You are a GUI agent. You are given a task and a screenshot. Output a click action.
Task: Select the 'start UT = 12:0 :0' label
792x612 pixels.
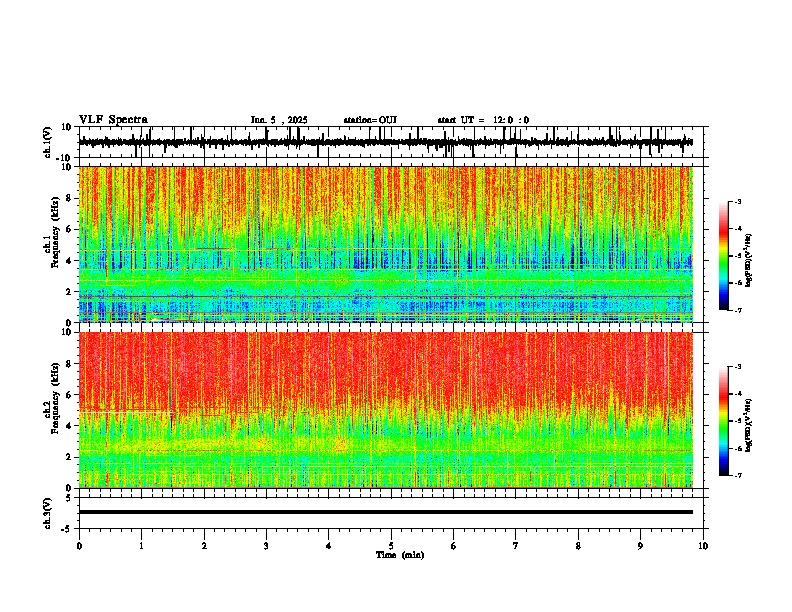483,120
